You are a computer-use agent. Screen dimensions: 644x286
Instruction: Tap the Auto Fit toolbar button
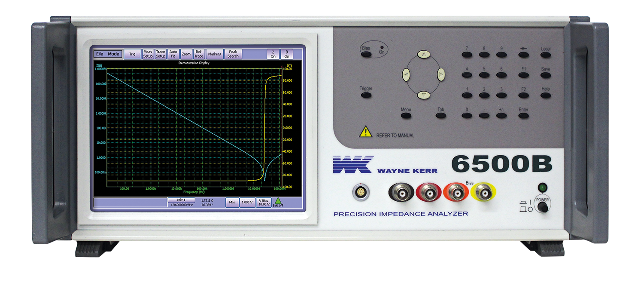pos(173,54)
